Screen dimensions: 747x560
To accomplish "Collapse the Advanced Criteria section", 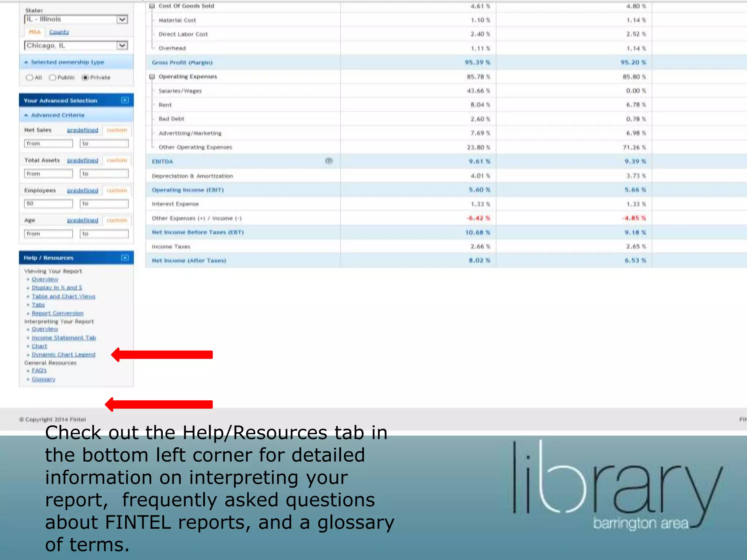I will tap(26, 115).
